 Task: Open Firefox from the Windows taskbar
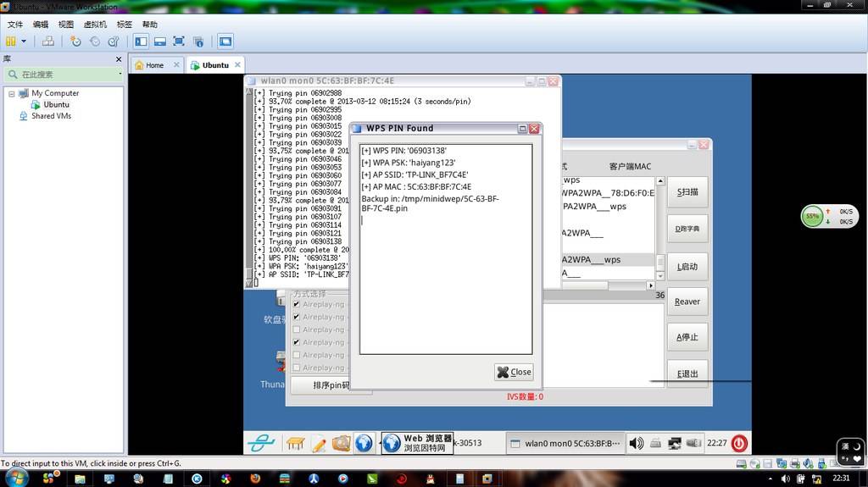pyautogui.click(x=255, y=479)
